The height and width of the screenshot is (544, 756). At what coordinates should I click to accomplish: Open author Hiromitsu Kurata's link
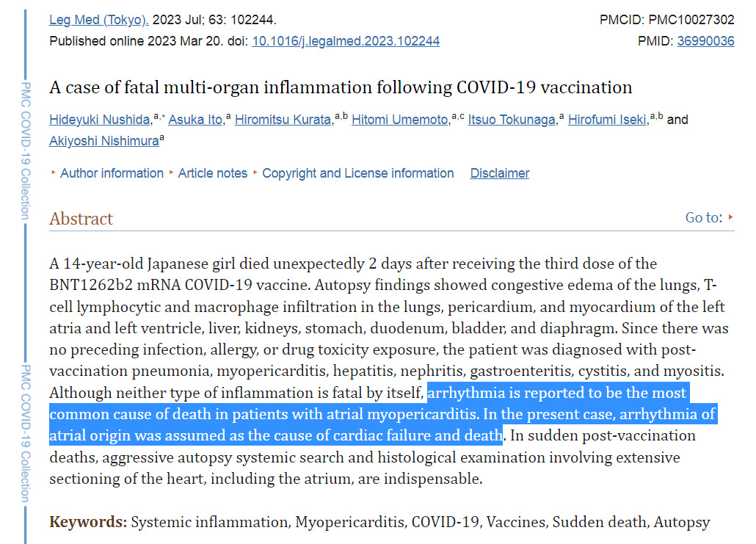[283, 120]
